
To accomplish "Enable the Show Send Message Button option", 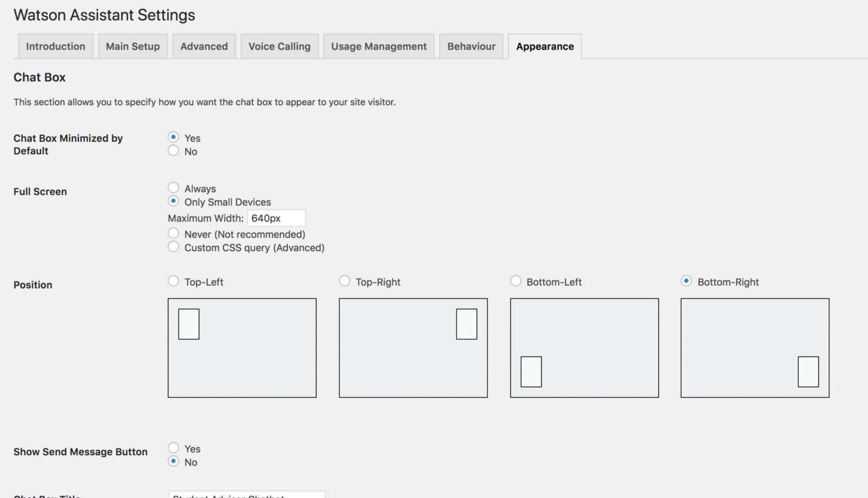I will [x=173, y=447].
